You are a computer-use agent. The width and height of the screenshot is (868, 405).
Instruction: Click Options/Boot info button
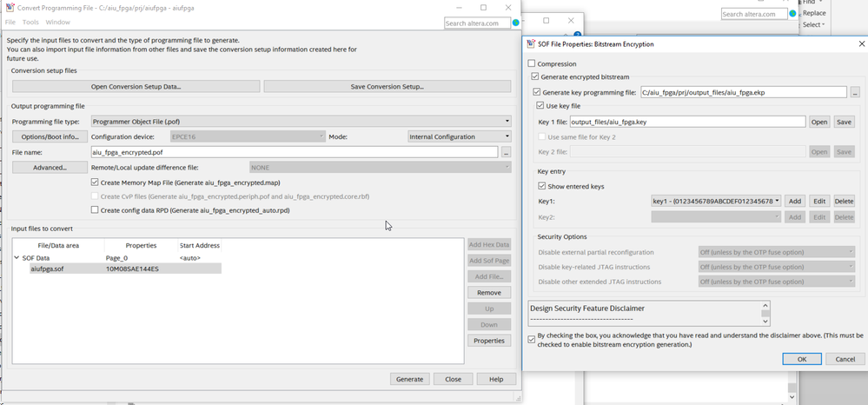50,136
